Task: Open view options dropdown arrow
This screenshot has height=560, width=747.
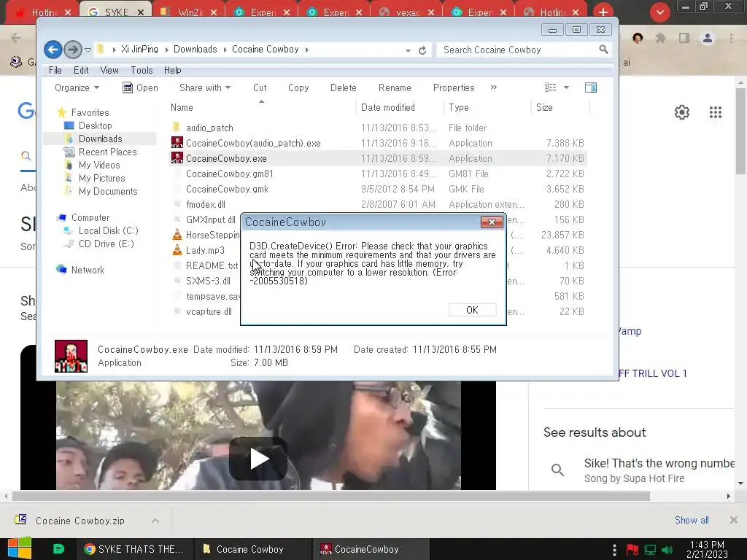Action: pyautogui.click(x=566, y=87)
